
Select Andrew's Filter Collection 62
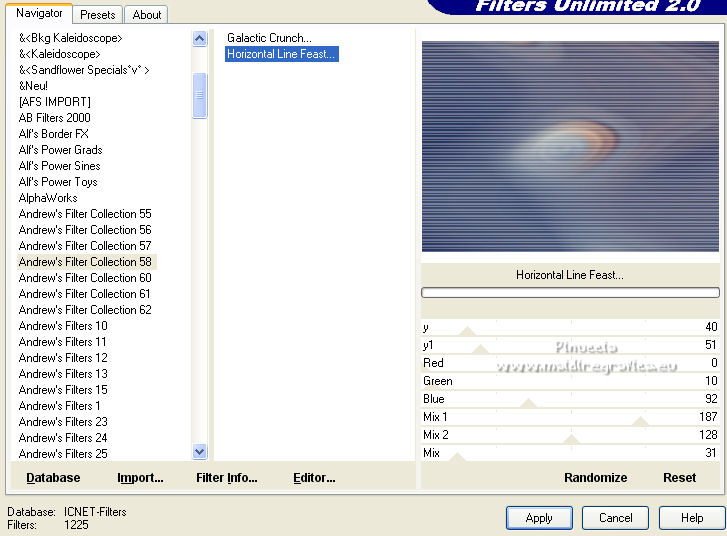point(85,310)
